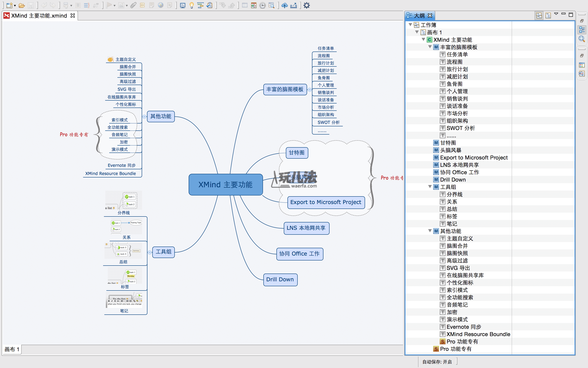Viewport: 588px width, 368px height.
Task: Open the Markers view in the side trim
Action: [x=582, y=65]
